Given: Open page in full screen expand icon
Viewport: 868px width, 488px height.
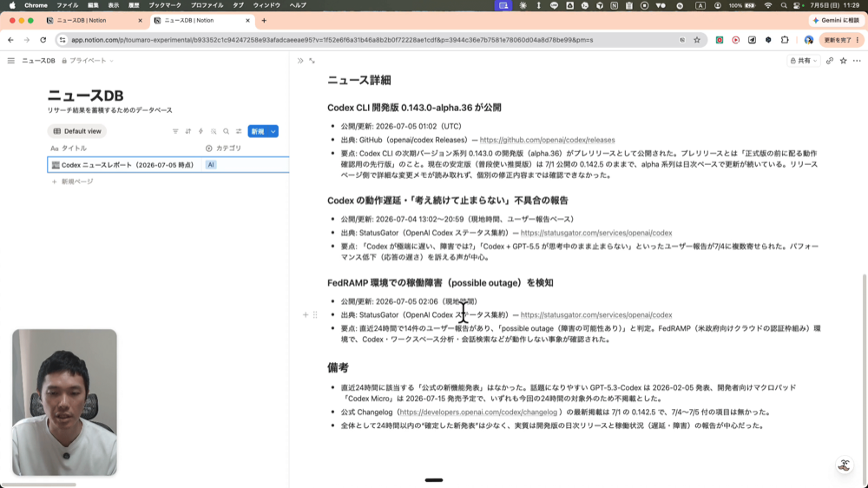Looking at the screenshot, I should point(312,61).
